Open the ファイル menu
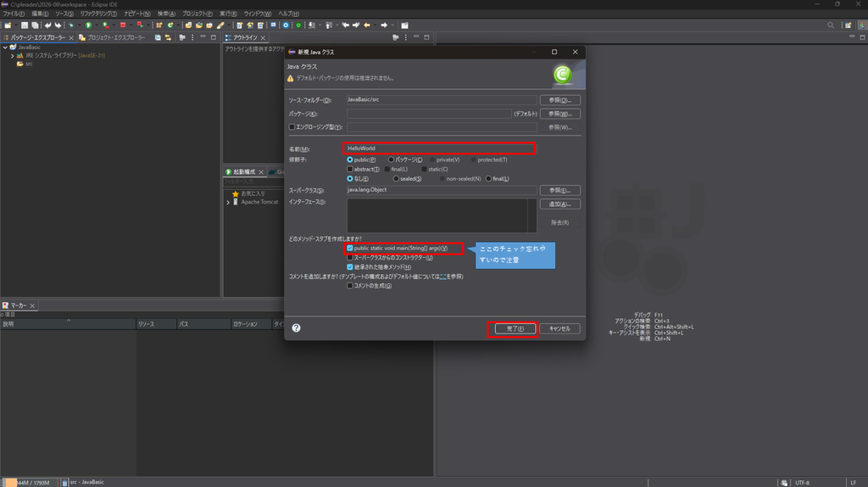This screenshot has height=487, width=868. click(14, 14)
